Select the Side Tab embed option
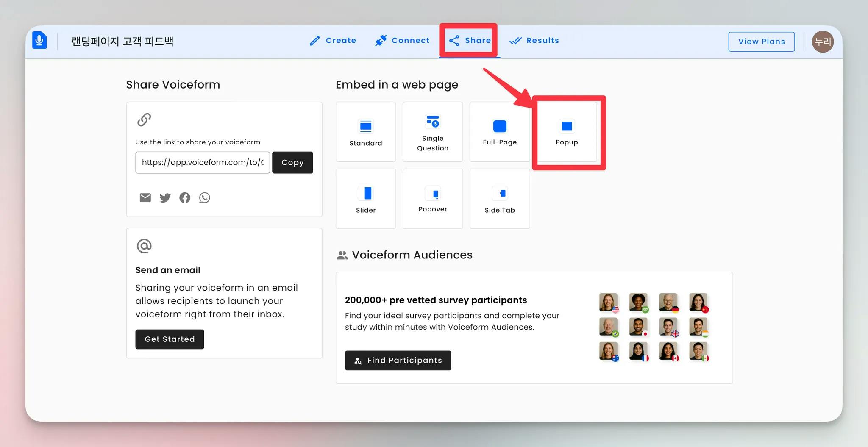This screenshot has width=868, height=447. tap(500, 199)
